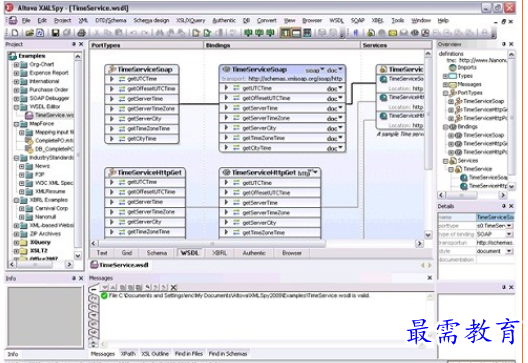528x363 pixels.
Task: Close the Messages panel
Action: pos(430,278)
